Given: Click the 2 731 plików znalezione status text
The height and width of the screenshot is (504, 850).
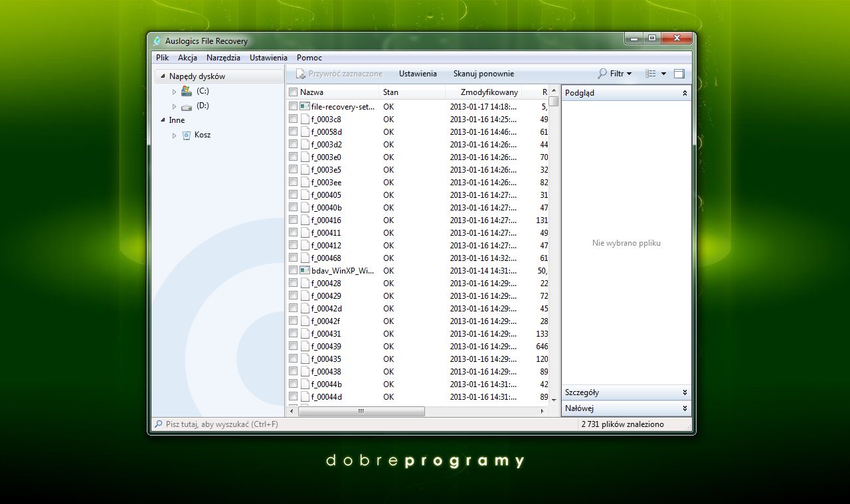Looking at the screenshot, I should click(622, 424).
